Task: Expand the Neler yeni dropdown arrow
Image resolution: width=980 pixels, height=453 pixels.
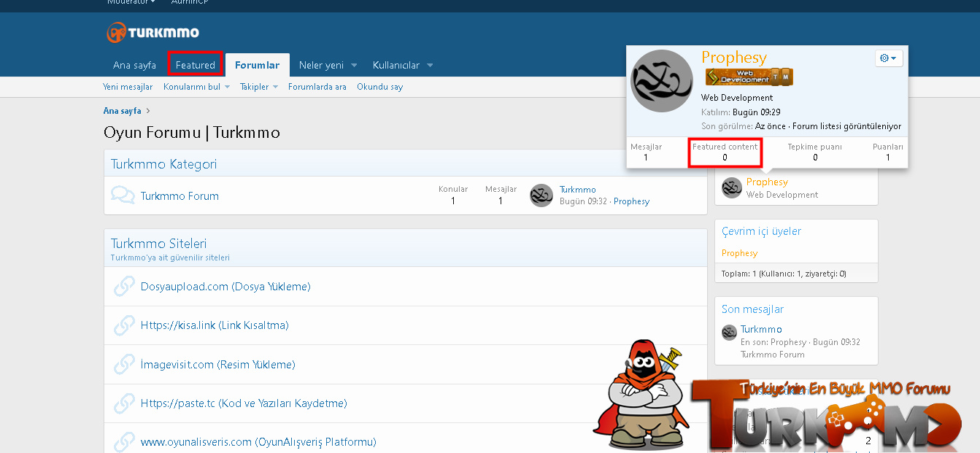Action: 354,66
